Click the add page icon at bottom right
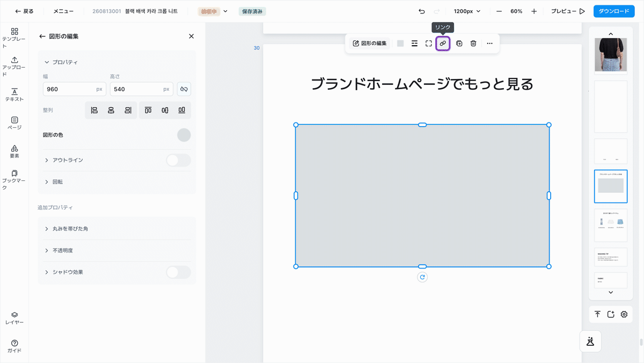This screenshot has height=363, width=644. click(x=611, y=314)
